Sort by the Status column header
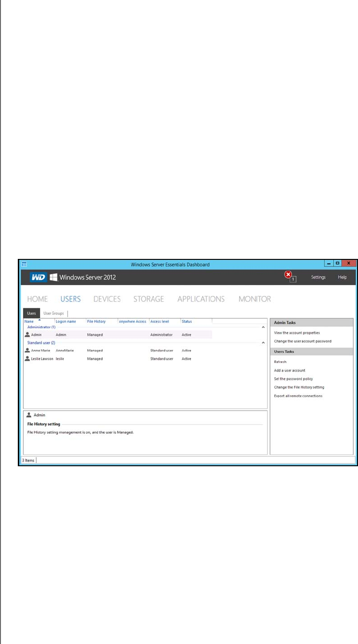Image resolution: width=358 pixels, height=644 pixels. click(x=186, y=321)
